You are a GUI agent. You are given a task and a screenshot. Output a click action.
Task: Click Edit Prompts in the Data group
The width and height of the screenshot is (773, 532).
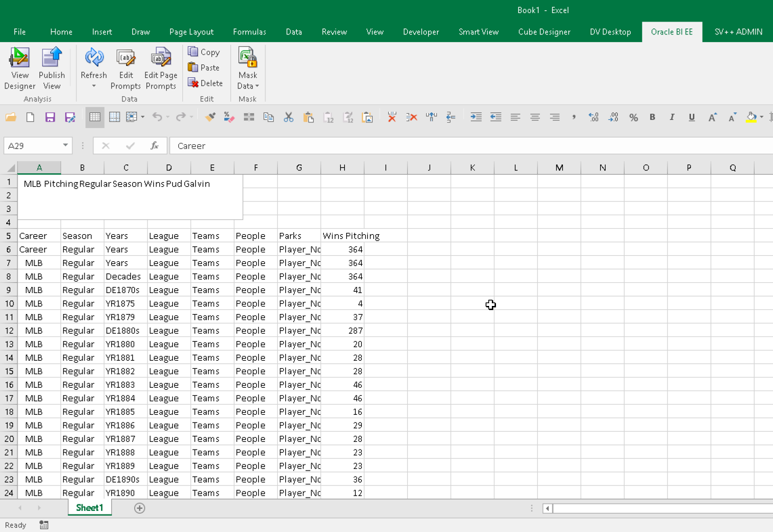[125, 68]
